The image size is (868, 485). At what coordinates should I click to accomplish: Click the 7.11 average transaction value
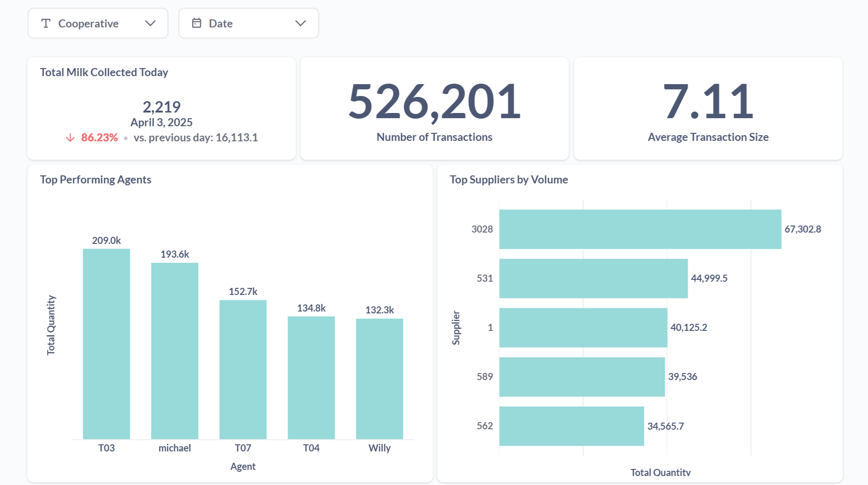[708, 101]
